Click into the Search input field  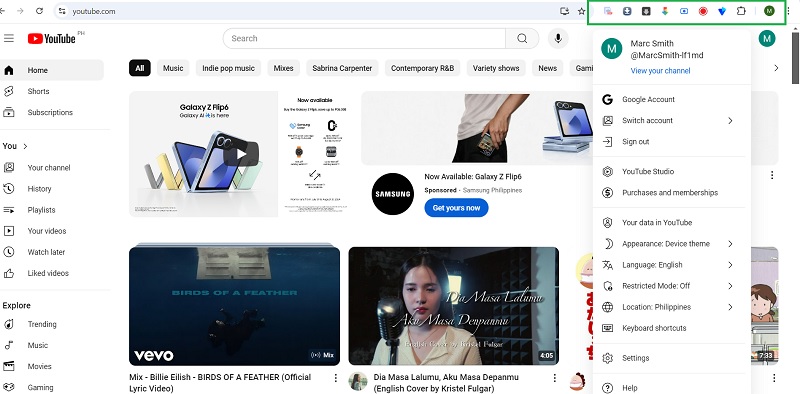(x=364, y=38)
